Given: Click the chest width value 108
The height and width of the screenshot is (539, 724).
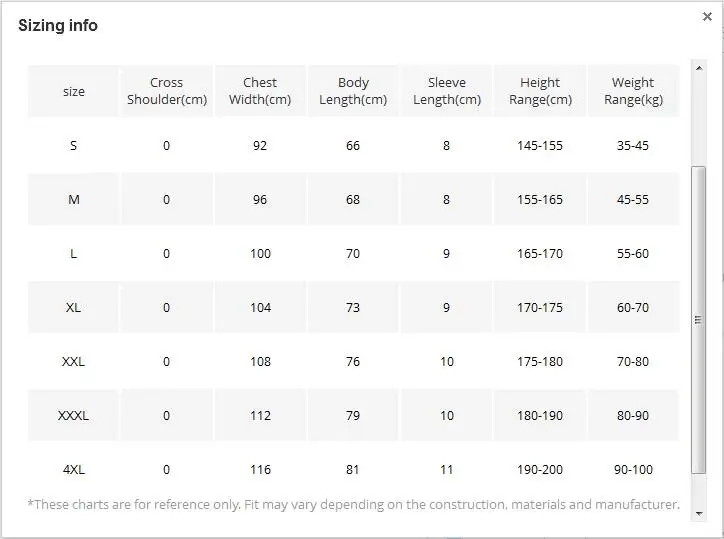Looking at the screenshot, I should [260, 362].
